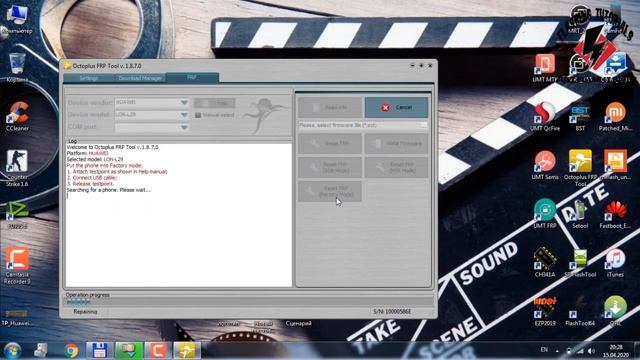This screenshot has width=640, height=360.
Task: Launch iTunes from the desktop
Action: pyautogui.click(x=615, y=262)
